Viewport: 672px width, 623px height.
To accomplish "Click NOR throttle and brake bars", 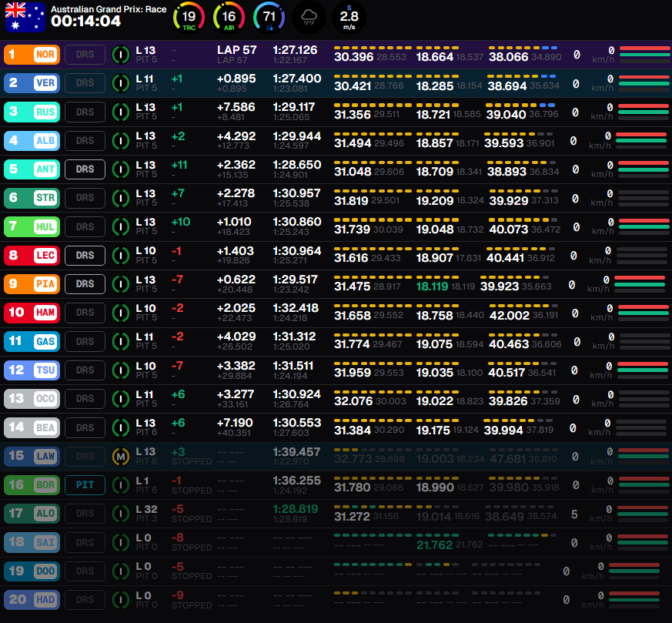I will pos(644,55).
